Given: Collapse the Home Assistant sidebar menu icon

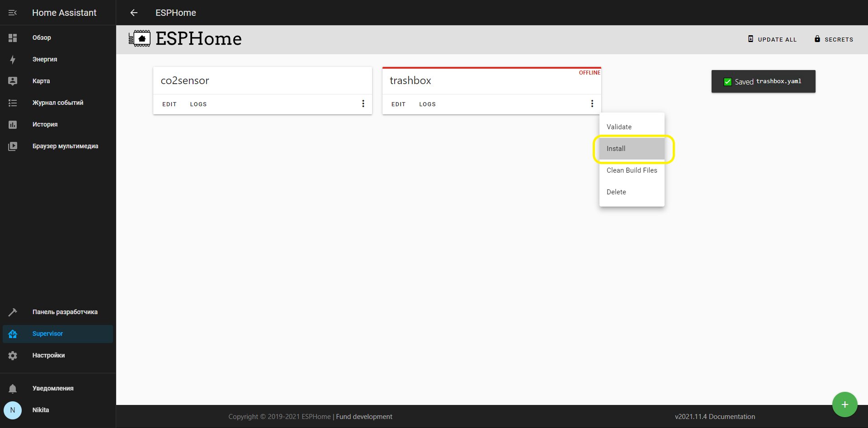Looking at the screenshot, I should (13, 13).
